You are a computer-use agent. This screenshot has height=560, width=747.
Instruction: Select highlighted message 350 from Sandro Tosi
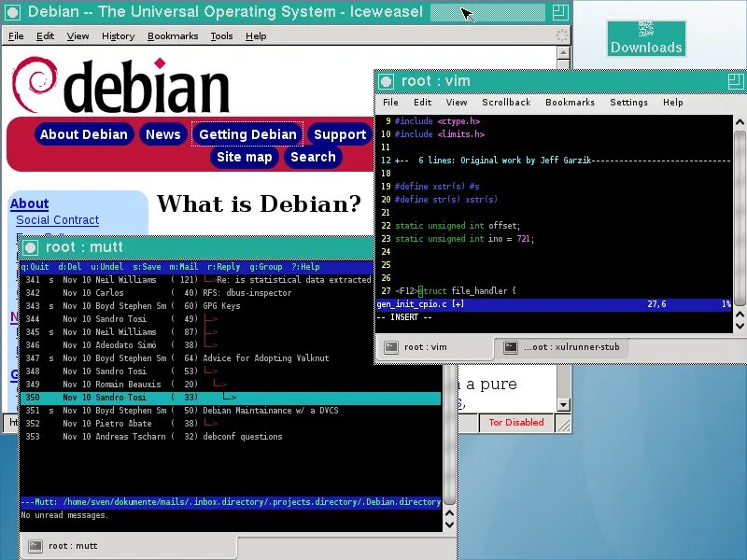tap(231, 398)
